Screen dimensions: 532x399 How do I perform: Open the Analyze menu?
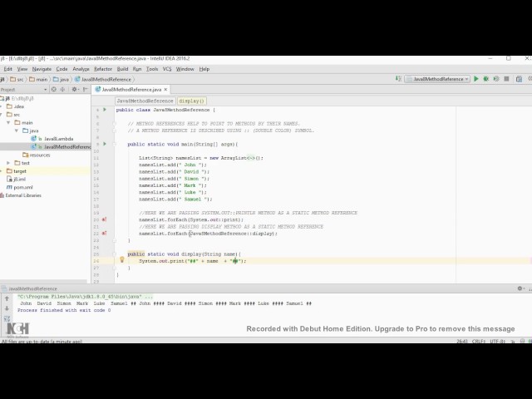point(81,69)
